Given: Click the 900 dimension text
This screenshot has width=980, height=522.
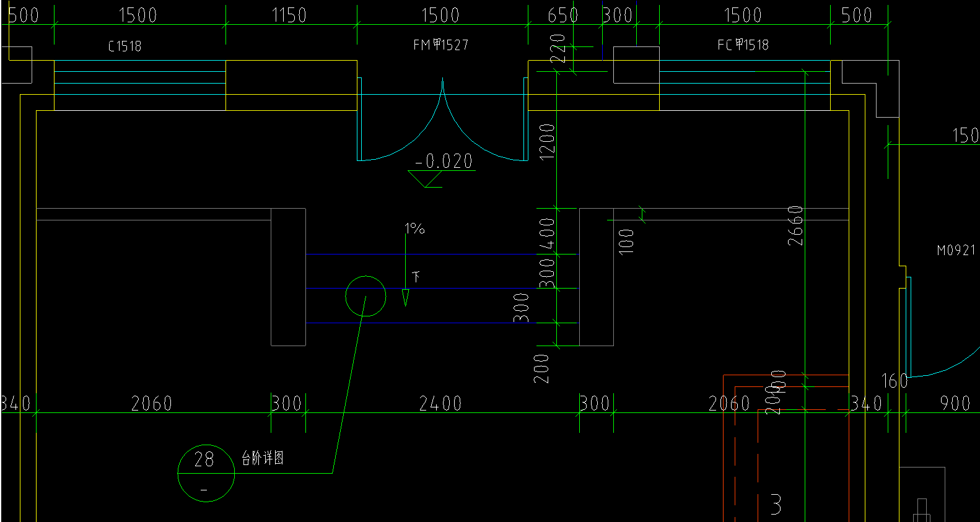Looking at the screenshot, I should [x=955, y=403].
